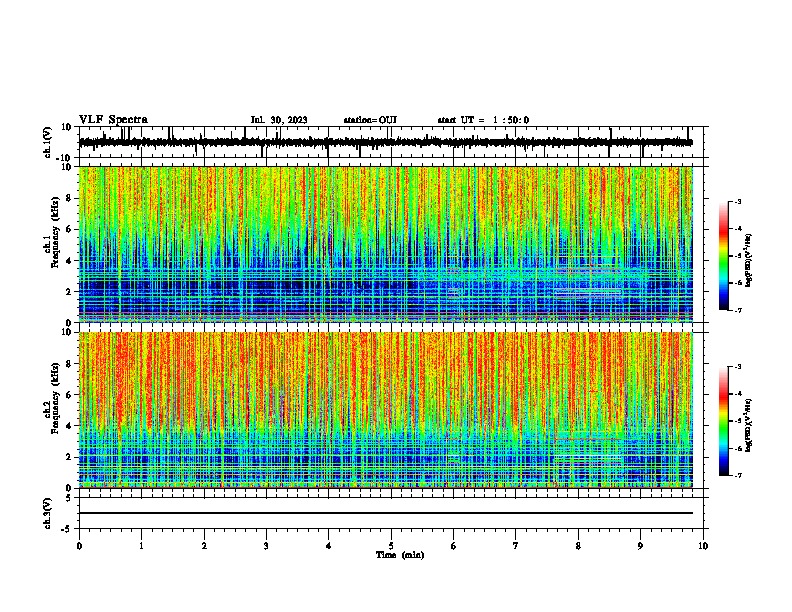Click the ch.1 color bar "log(PSD)" label
Viewport: 792px width, 612px height.
(x=749, y=261)
